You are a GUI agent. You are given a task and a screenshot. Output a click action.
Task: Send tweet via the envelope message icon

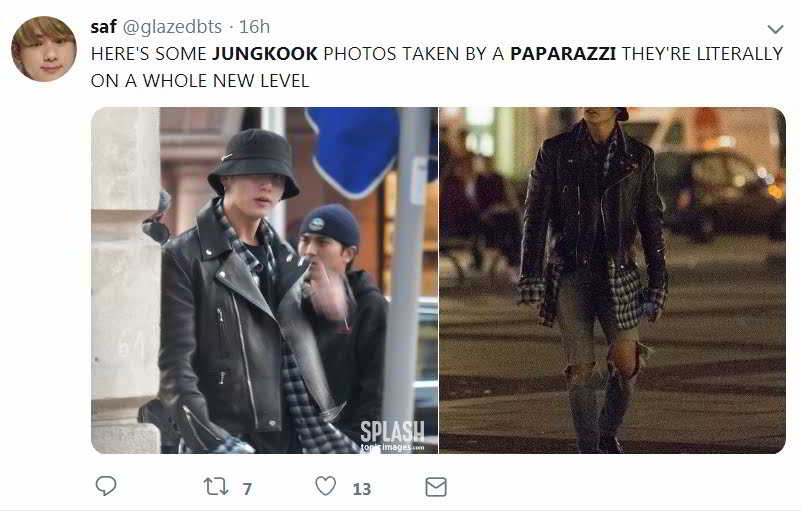436,487
